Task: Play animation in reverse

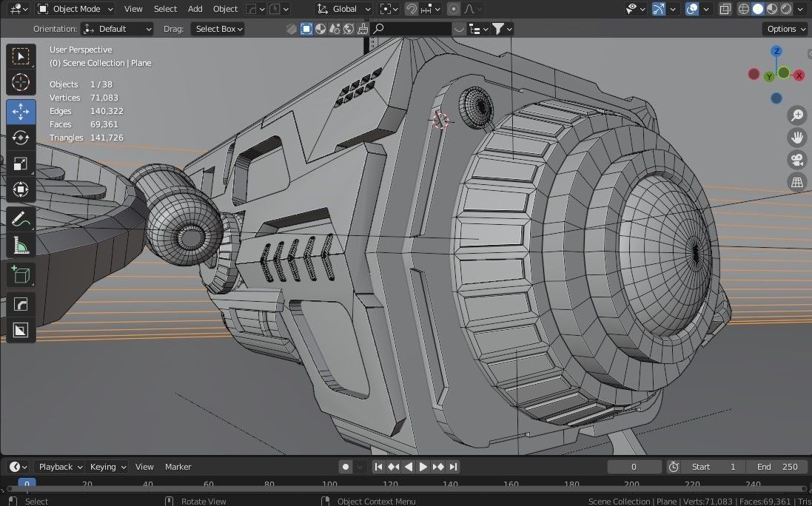Action: click(x=409, y=467)
